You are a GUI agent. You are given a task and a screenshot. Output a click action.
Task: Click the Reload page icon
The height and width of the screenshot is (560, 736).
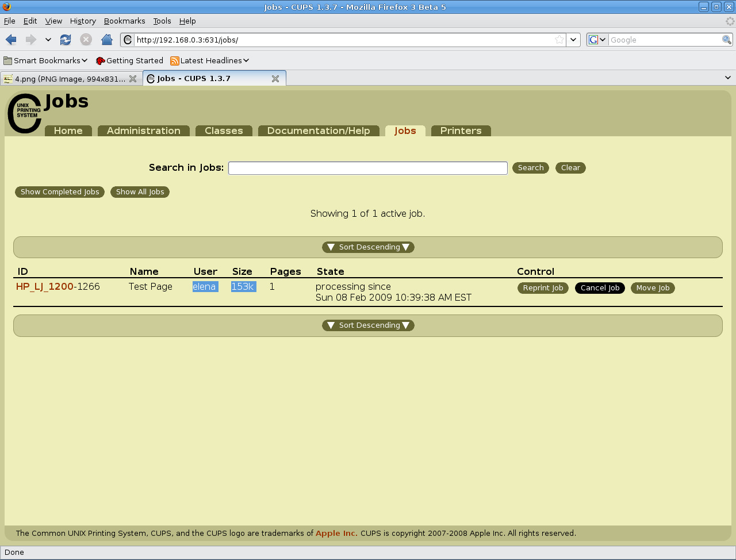coord(66,40)
